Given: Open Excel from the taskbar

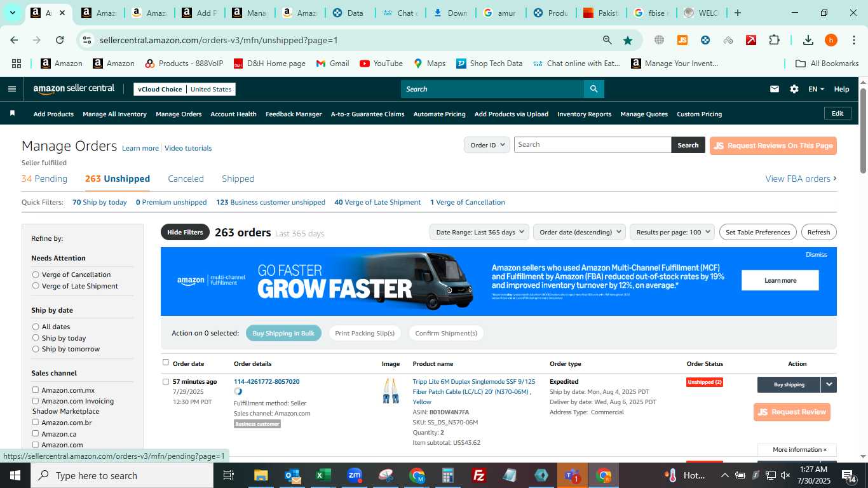Looking at the screenshot, I should click(x=323, y=475).
